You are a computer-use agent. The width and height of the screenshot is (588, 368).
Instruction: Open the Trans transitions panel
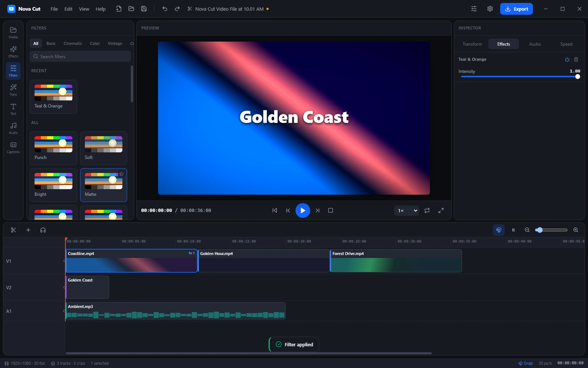(x=13, y=90)
